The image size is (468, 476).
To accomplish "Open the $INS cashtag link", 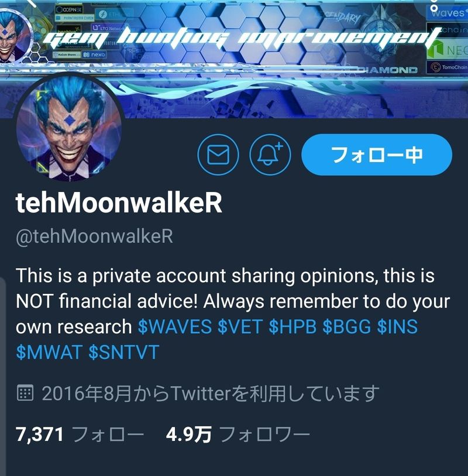I will pyautogui.click(x=398, y=327).
